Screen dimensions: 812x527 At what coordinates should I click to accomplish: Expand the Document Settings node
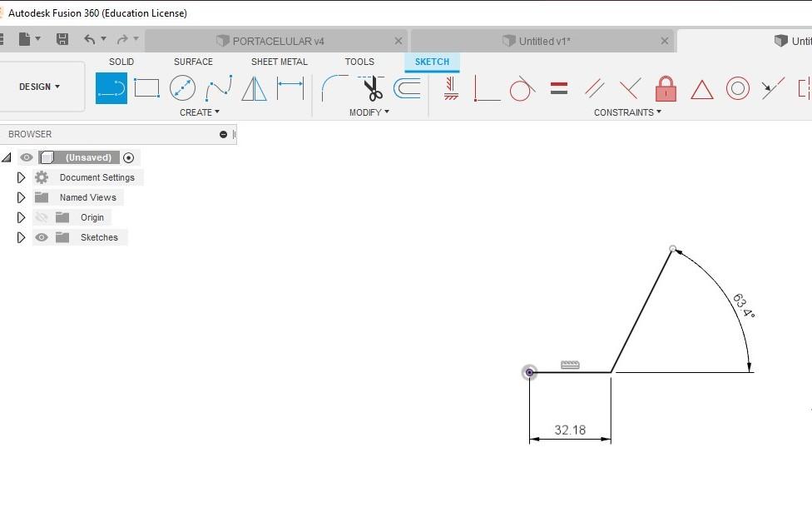point(21,177)
